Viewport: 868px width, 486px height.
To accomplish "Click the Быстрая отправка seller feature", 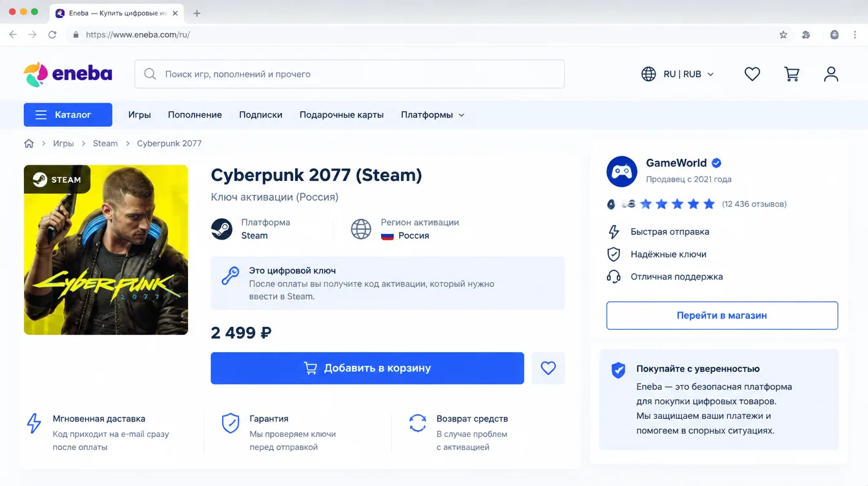I will pos(670,232).
